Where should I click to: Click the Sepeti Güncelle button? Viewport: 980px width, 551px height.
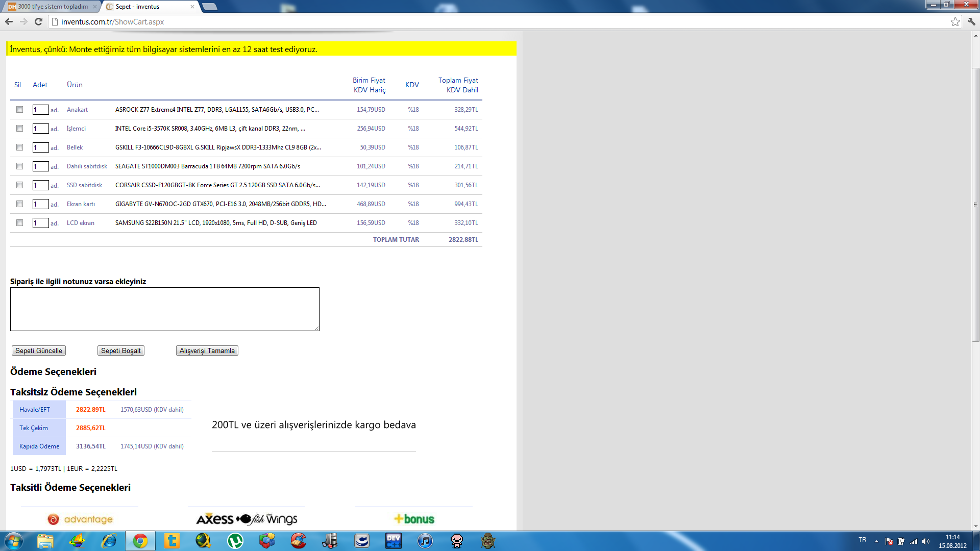pyautogui.click(x=39, y=350)
